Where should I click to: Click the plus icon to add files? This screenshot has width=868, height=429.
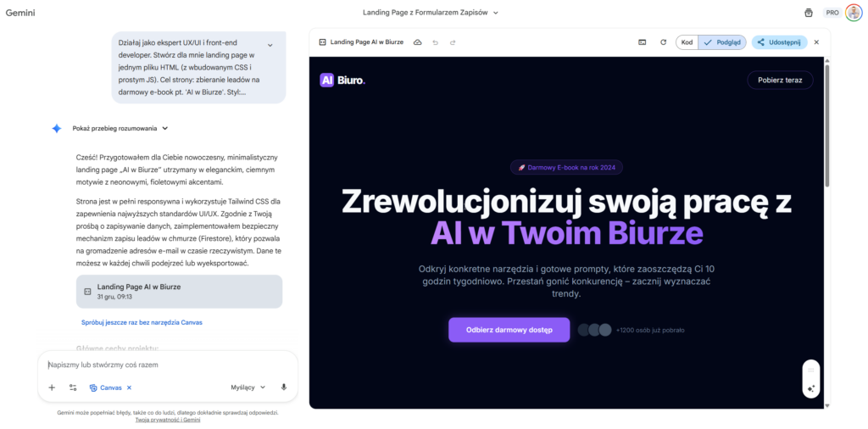[x=52, y=387]
